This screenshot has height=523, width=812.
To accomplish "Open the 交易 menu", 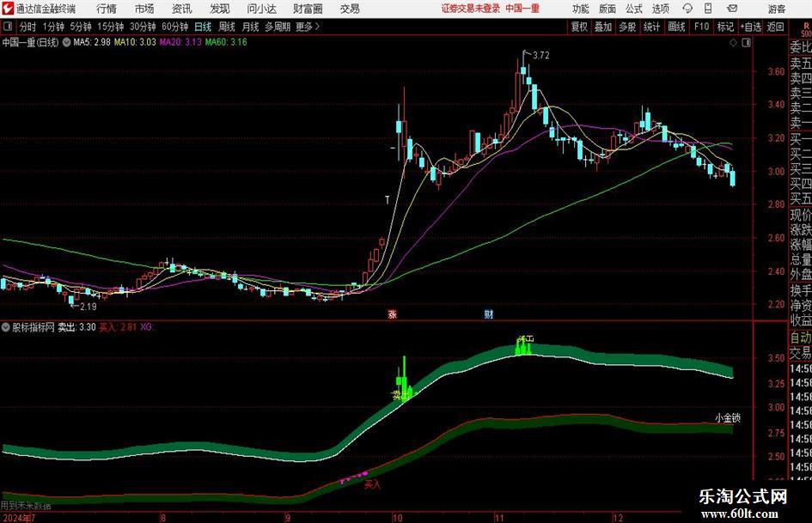I will (x=350, y=9).
